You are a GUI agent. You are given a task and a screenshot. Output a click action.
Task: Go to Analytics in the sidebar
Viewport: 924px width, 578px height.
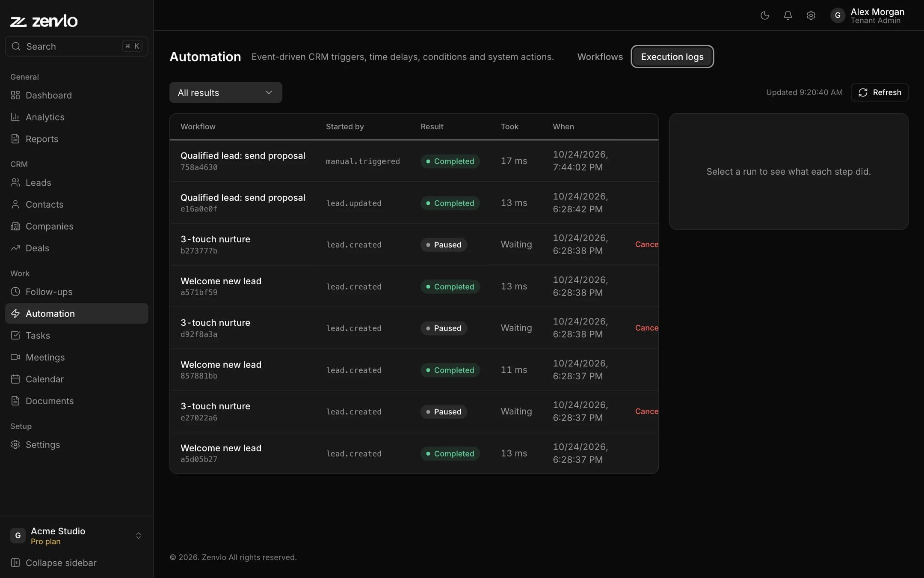(77, 117)
